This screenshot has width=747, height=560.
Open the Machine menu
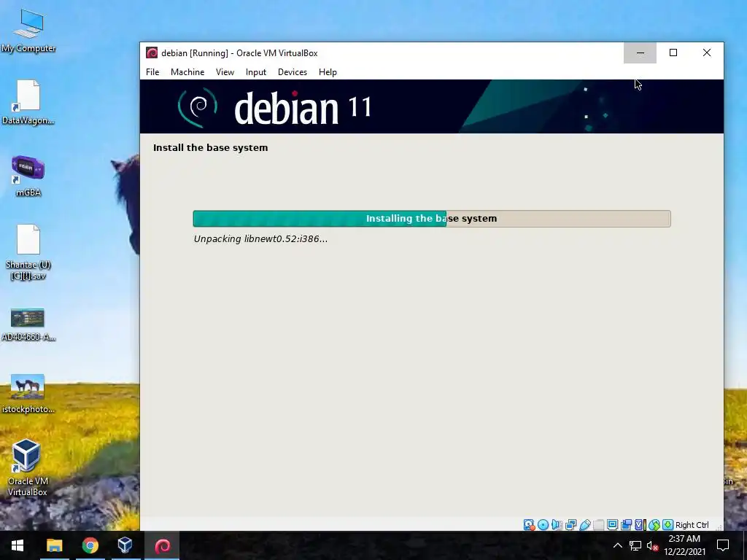click(x=187, y=72)
